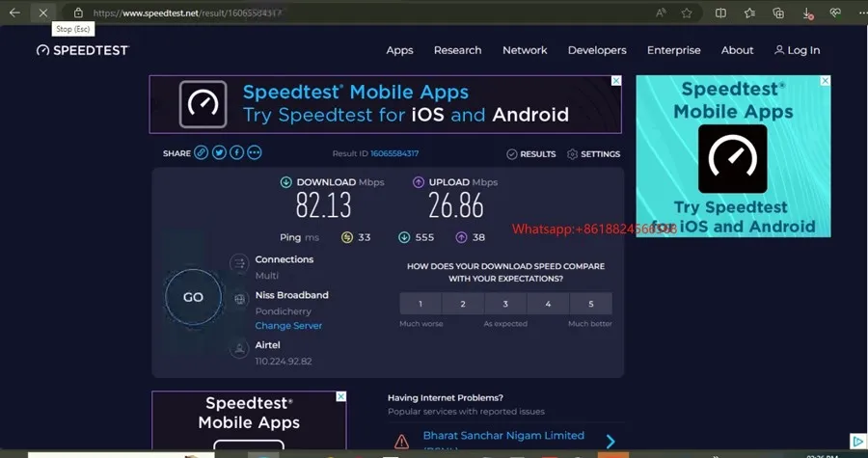Click the Niss Broadband server globe icon
Viewport: 868px width, 458px height.
point(240,299)
